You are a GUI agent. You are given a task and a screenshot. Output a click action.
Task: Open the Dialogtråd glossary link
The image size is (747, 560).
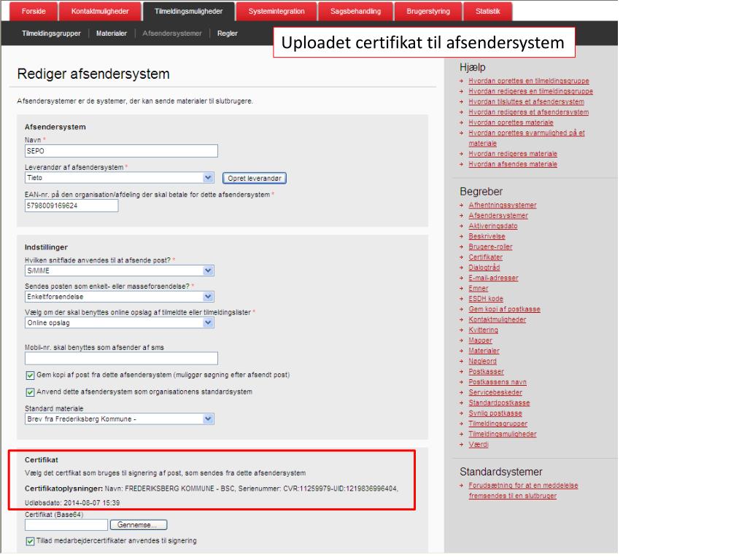pyautogui.click(x=484, y=268)
